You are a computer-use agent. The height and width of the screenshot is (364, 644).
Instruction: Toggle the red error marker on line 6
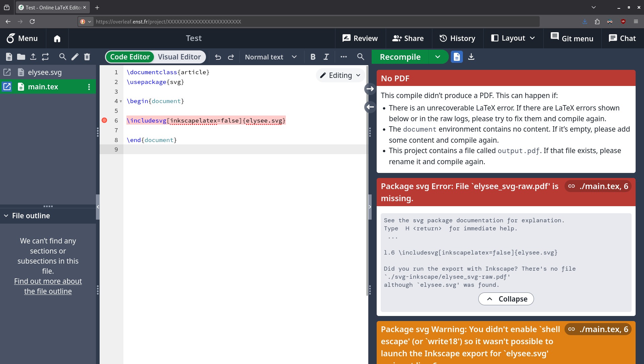pyautogui.click(x=104, y=121)
